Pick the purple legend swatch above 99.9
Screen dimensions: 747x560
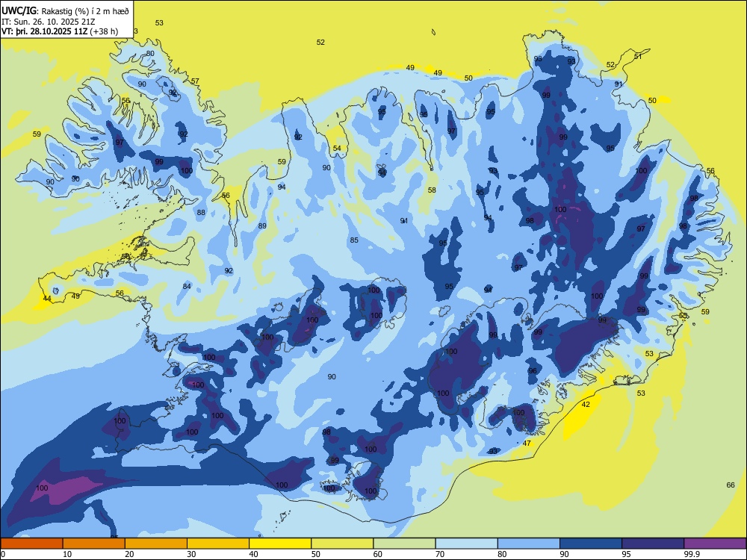pos(715,544)
